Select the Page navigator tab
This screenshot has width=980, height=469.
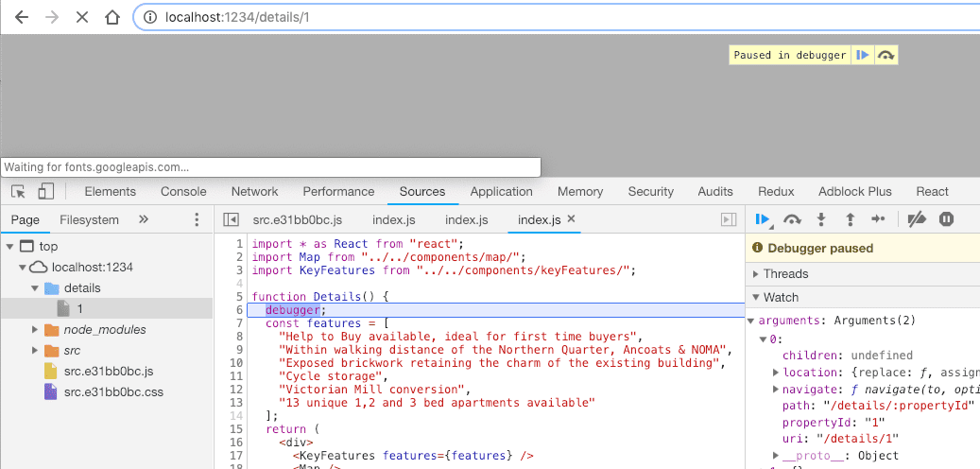click(x=25, y=219)
